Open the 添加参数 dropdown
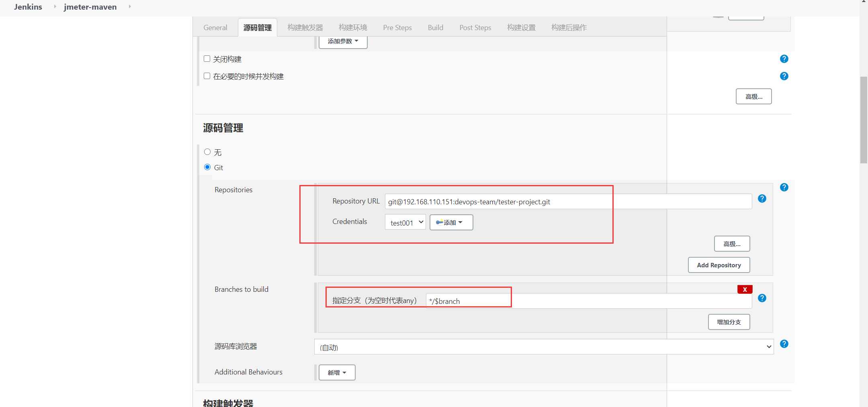This screenshot has height=407, width=868. [343, 41]
